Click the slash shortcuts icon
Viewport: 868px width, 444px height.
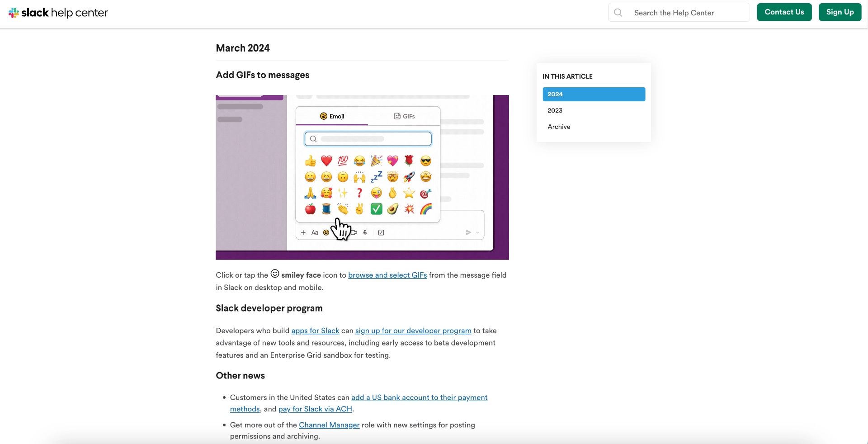pyautogui.click(x=381, y=232)
